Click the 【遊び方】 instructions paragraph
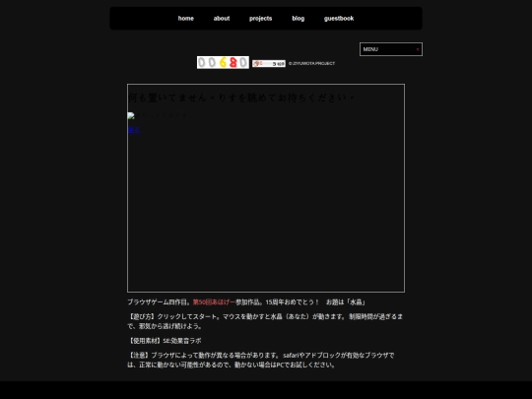Viewport: 532px width, 399px height. (265, 321)
